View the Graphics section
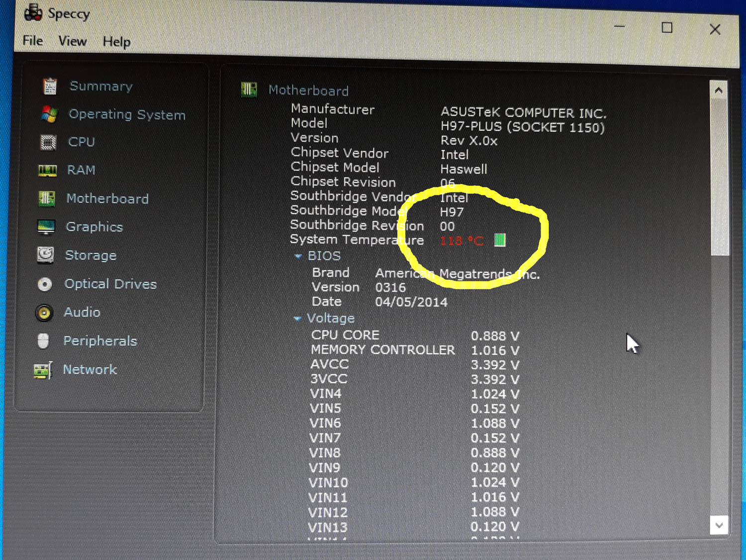The height and width of the screenshot is (560, 746). (x=94, y=227)
